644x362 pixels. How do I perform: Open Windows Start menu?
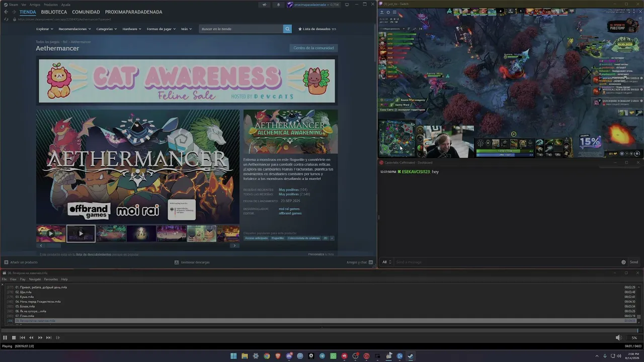[x=233, y=356]
